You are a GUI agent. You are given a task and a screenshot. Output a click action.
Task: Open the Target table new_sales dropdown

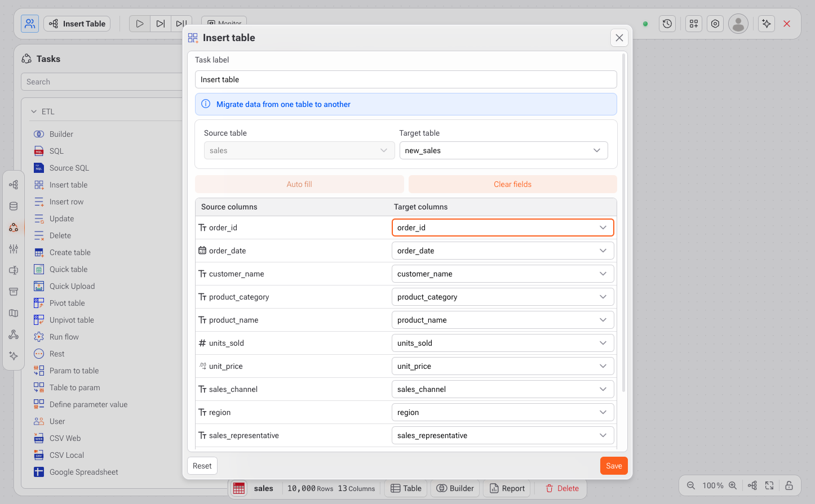[x=503, y=150]
